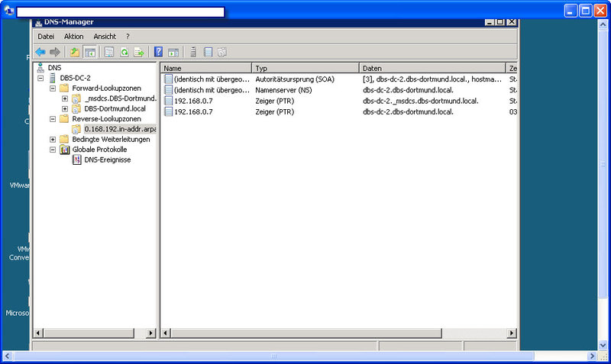The image size is (611, 364).
Task: Open the Ansicht menu
Action: point(105,36)
